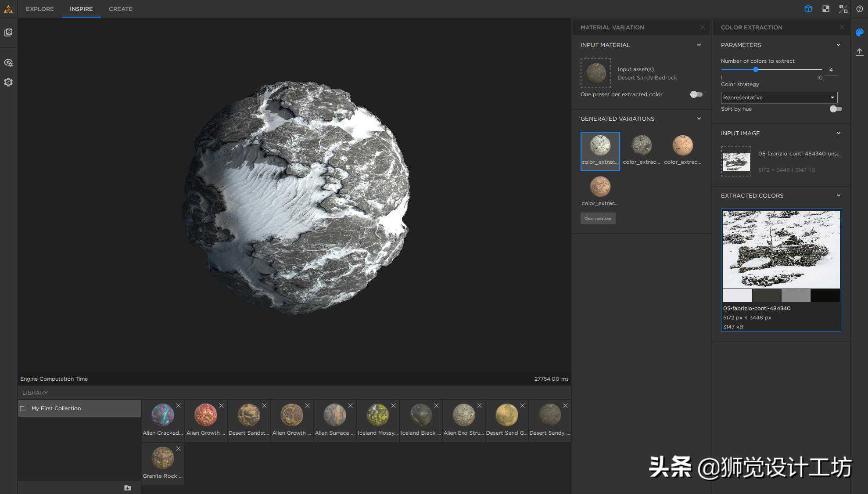The height and width of the screenshot is (494, 868).
Task: Click the 3D cube view icon
Action: [x=808, y=9]
